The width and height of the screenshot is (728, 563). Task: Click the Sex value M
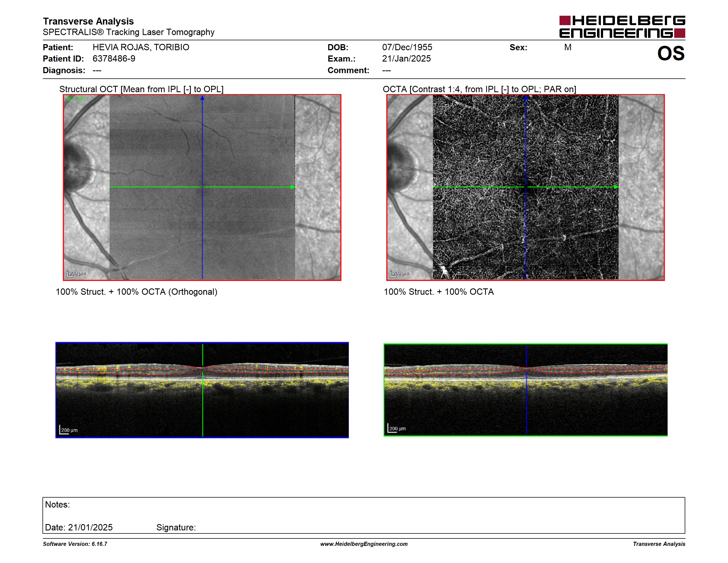tap(568, 47)
